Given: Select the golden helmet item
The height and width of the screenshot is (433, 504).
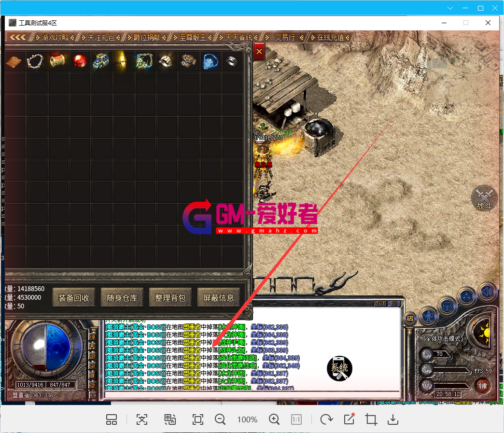Looking at the screenshot, I should 122,61.
